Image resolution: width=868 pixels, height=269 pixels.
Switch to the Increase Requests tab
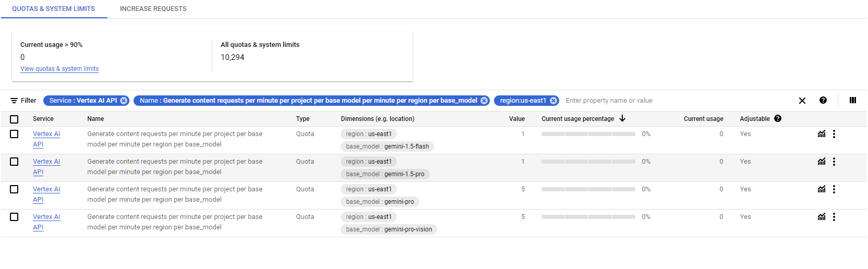tap(153, 9)
